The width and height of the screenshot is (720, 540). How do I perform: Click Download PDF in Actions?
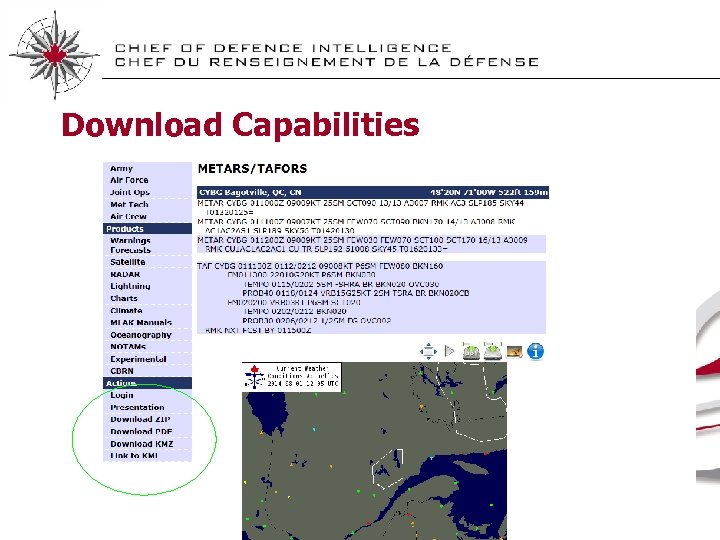point(141,432)
